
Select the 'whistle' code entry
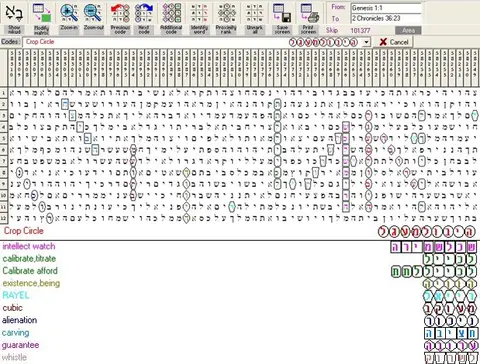pyautogui.click(x=14, y=357)
